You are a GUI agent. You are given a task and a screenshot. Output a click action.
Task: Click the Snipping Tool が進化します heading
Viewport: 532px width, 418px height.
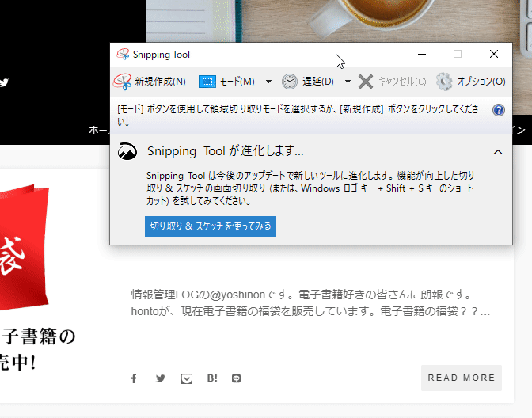(x=226, y=151)
